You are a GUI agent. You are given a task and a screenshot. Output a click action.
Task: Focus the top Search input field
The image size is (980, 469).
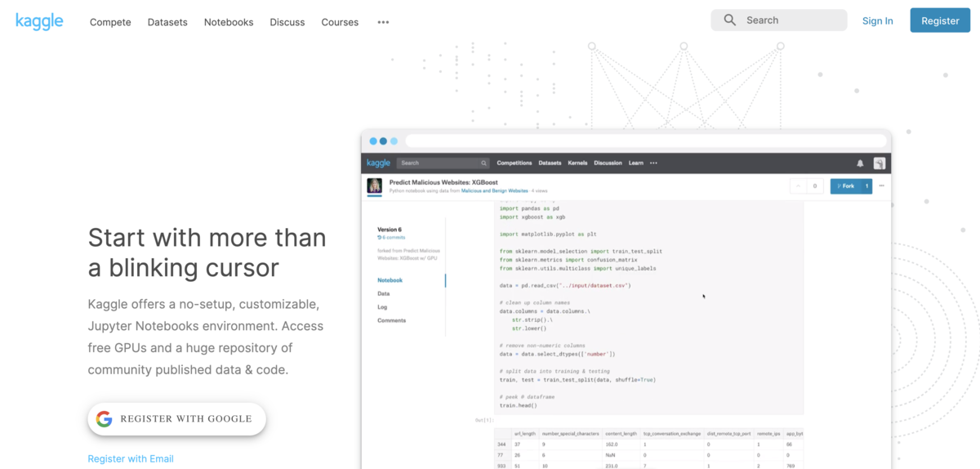pyautogui.click(x=779, y=20)
